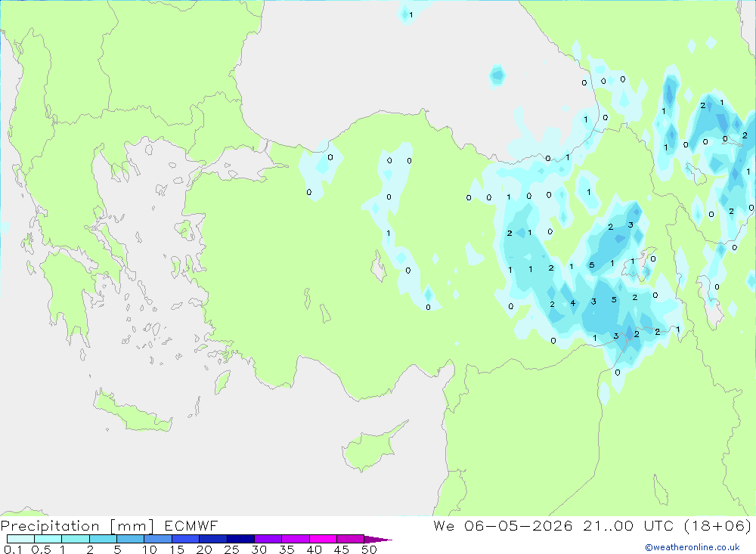
Task: Select the 30–35 mm violet swatch
Action: click(x=268, y=539)
